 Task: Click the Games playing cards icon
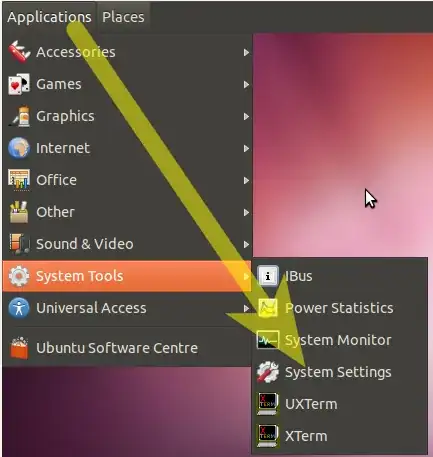19,84
